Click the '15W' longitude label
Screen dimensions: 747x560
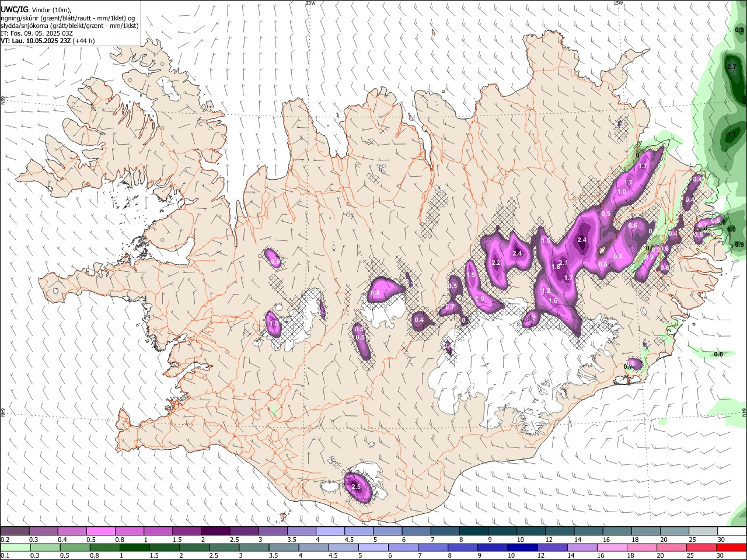click(x=619, y=3)
